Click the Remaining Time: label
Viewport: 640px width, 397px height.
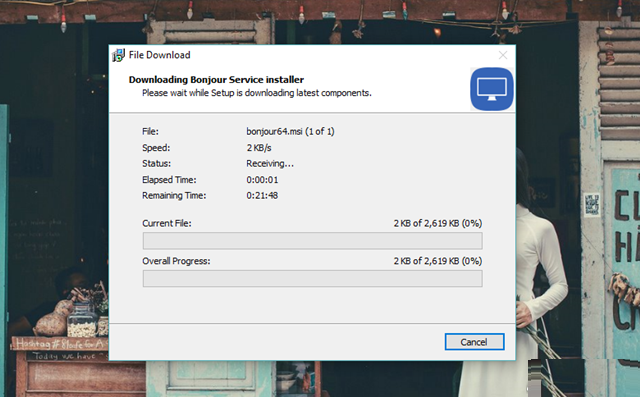174,195
